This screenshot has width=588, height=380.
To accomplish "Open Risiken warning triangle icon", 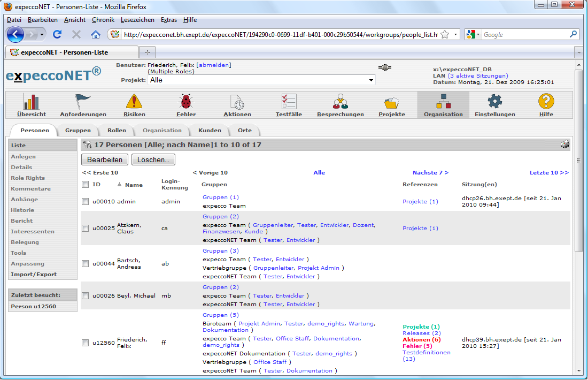I will coord(134,102).
